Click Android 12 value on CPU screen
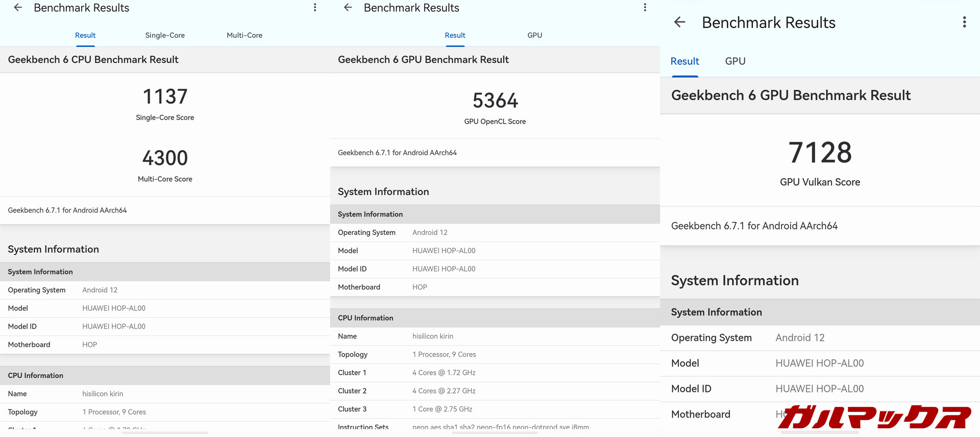980x437 pixels. click(100, 290)
